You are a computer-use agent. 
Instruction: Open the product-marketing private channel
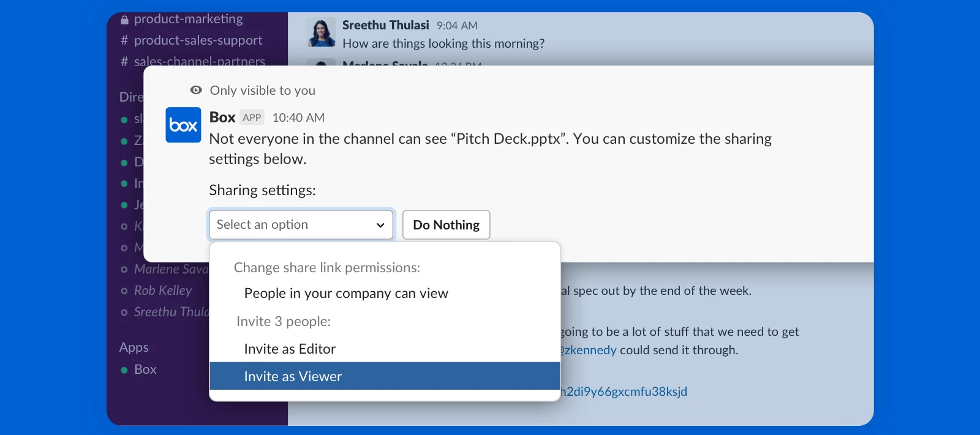click(188, 19)
